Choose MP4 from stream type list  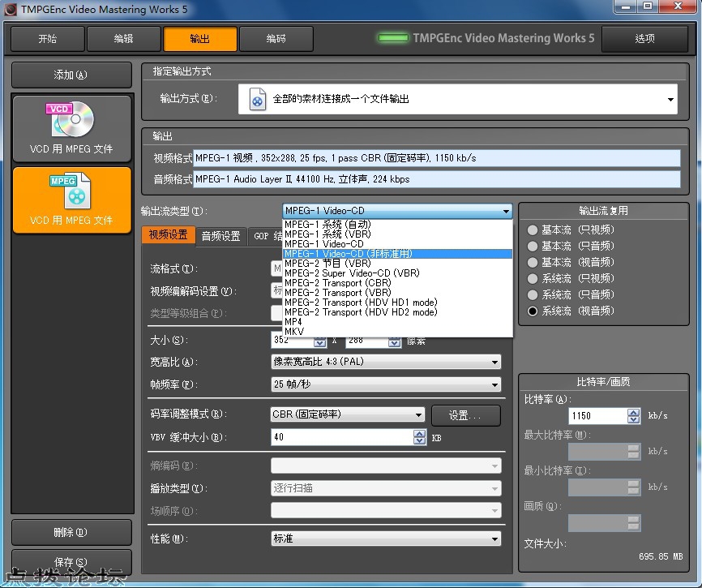coord(397,322)
